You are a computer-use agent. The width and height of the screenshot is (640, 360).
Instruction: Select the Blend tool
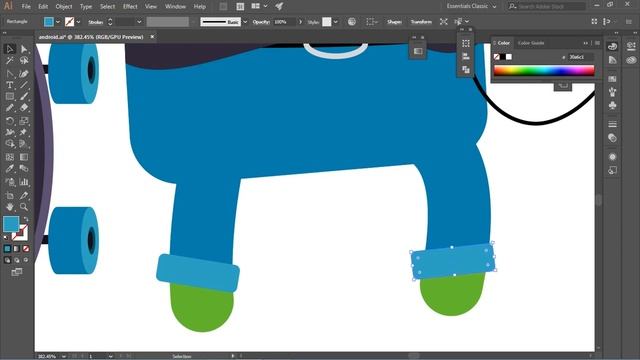tap(24, 169)
